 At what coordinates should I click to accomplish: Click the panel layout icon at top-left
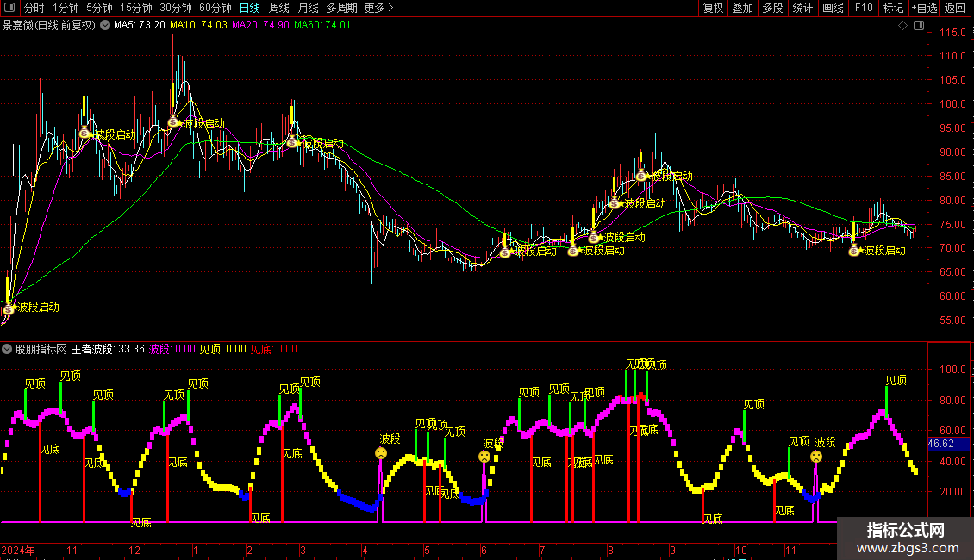pyautogui.click(x=8, y=8)
